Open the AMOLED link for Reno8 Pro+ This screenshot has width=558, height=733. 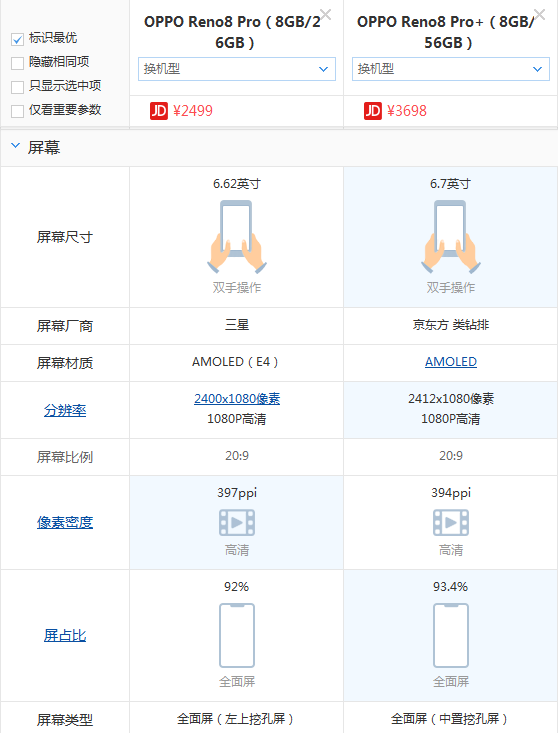(451, 362)
